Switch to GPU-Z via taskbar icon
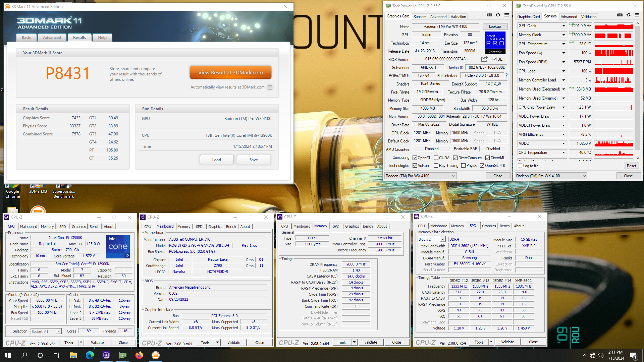The image size is (644, 362). 122,355
